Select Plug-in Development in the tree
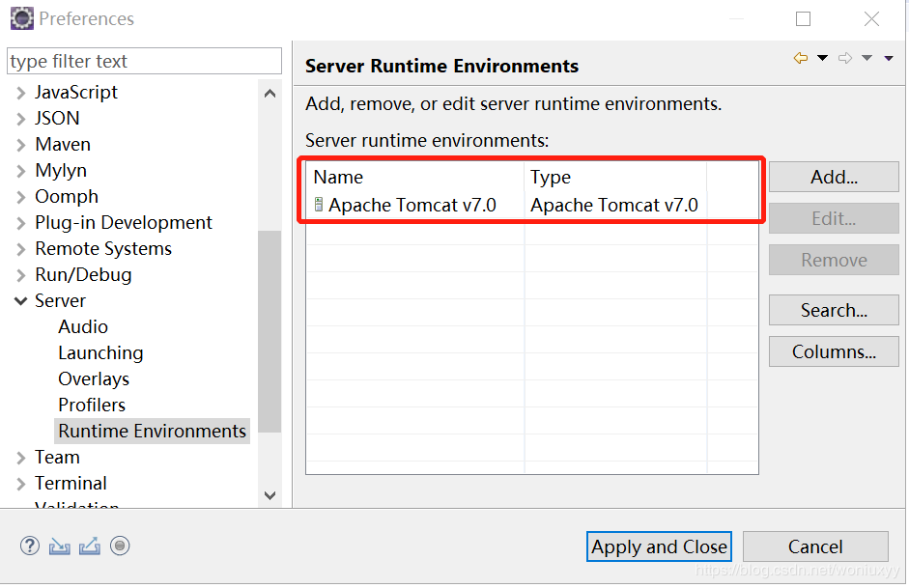The image size is (909, 588). [124, 222]
